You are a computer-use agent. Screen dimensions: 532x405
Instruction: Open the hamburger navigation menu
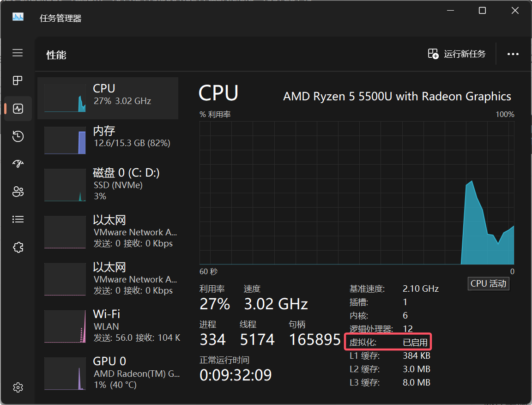point(18,53)
